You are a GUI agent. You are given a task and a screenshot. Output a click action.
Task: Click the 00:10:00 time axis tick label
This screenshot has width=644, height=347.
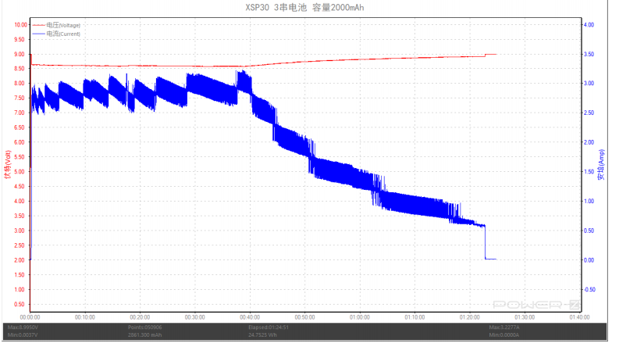[85, 317]
